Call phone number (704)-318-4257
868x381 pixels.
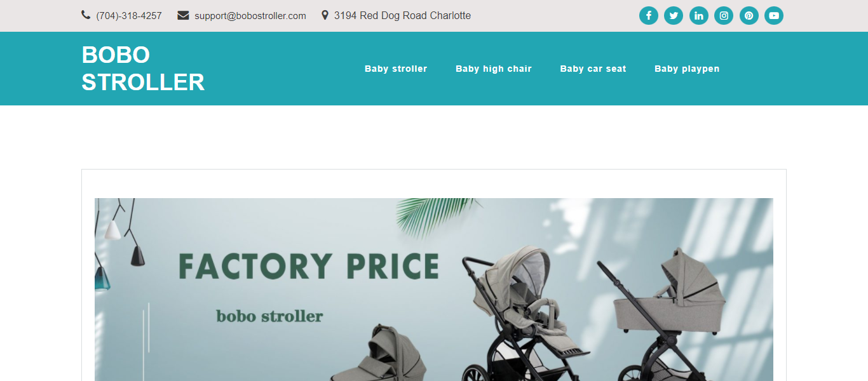pyautogui.click(x=129, y=16)
